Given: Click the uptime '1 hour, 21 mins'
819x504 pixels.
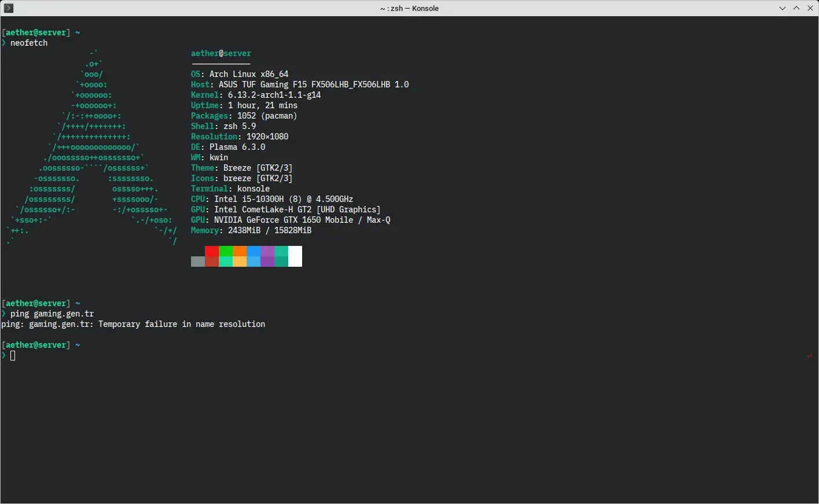Looking at the screenshot, I should pyautogui.click(x=263, y=105).
